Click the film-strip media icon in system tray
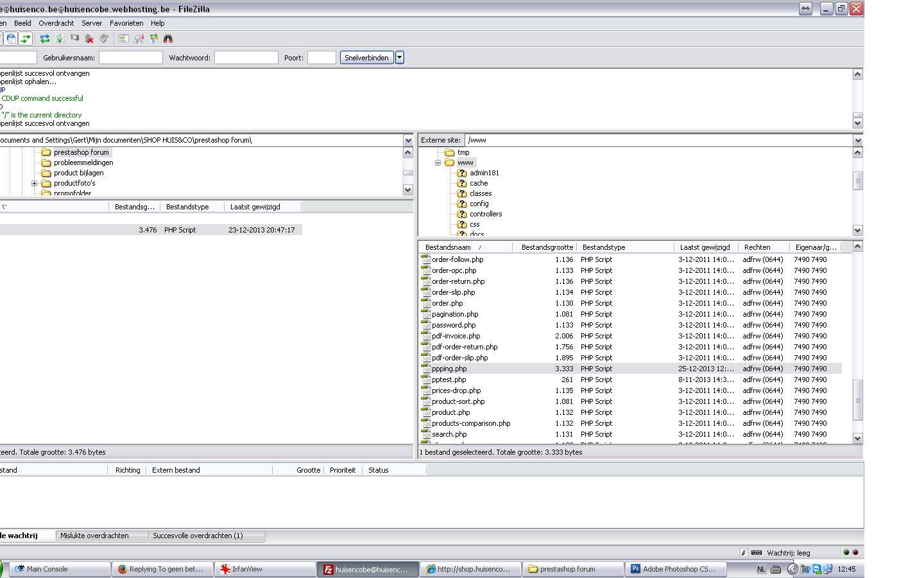The width and height of the screenshot is (924, 578). pyautogui.click(x=805, y=569)
